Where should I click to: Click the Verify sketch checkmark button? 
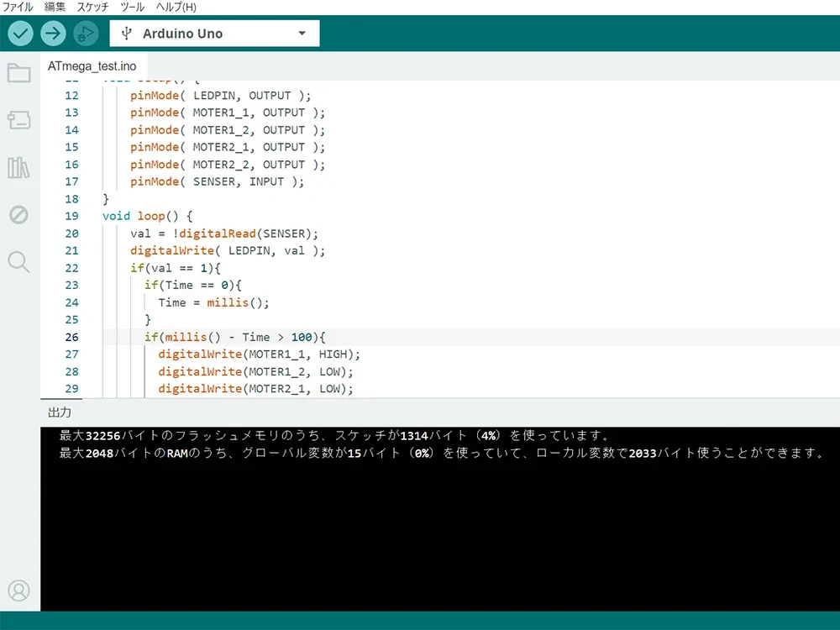pos(21,34)
